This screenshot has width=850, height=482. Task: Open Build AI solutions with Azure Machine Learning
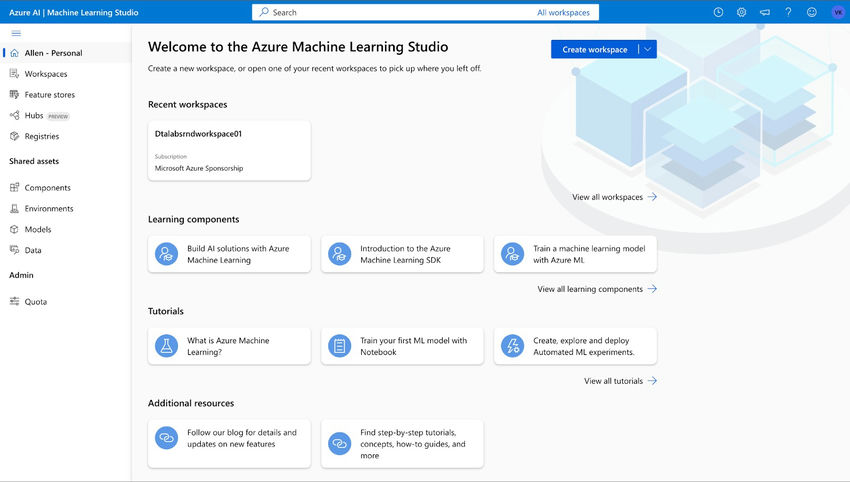pos(229,254)
